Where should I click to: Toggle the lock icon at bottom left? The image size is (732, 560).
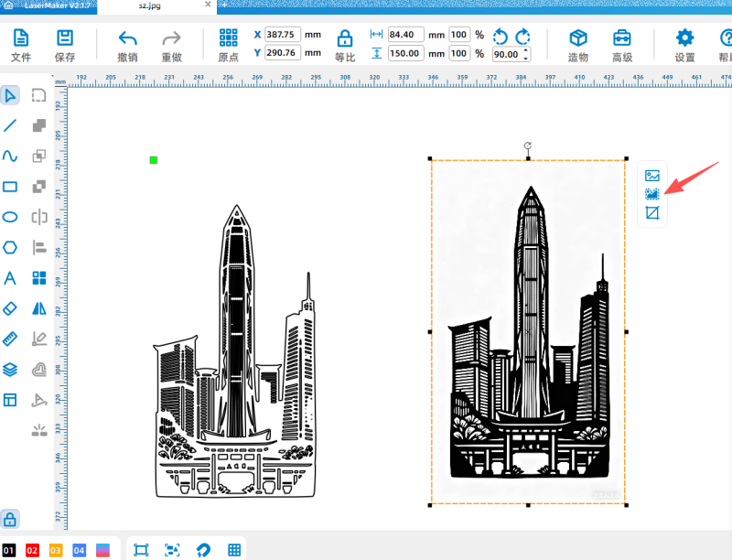tap(10, 520)
